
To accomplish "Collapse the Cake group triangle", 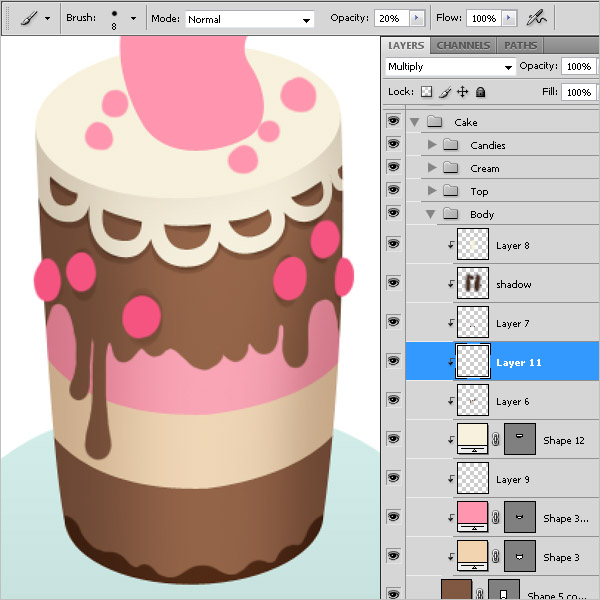I will tap(414, 122).
